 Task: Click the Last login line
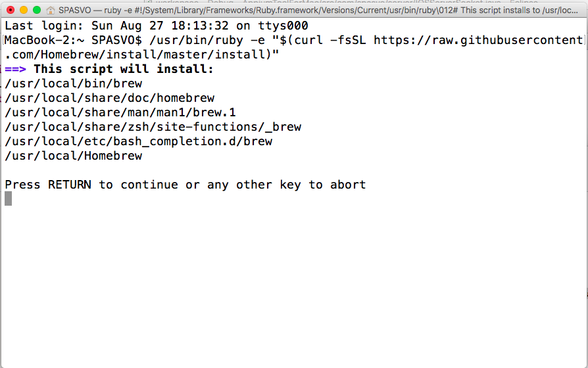[157, 26]
